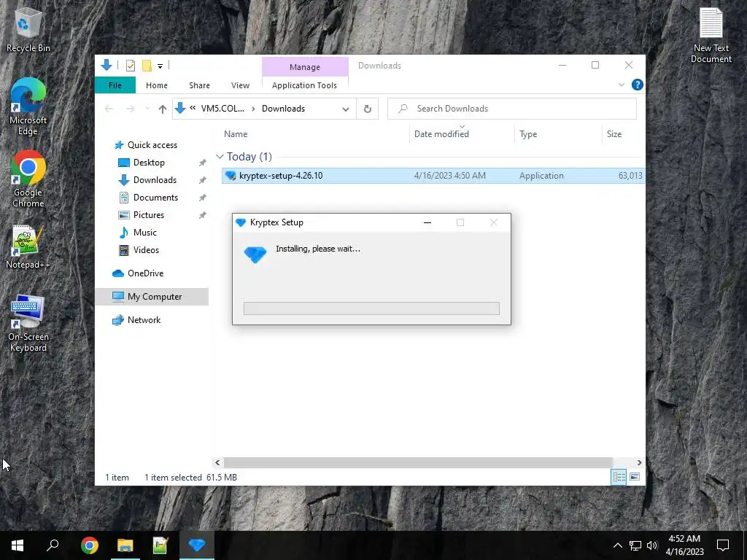Viewport: 747px width, 560px height.
Task: Open the Application Tools tab
Action: pyautogui.click(x=304, y=85)
